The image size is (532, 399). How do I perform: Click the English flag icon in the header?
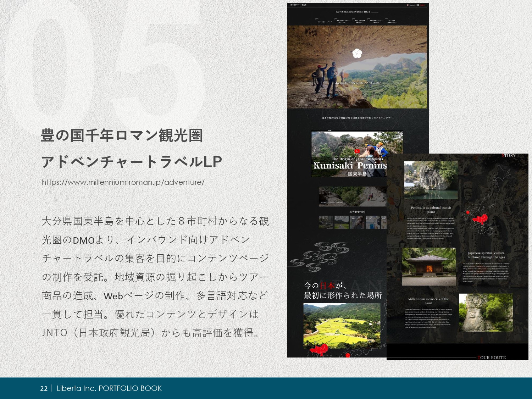[x=418, y=5]
